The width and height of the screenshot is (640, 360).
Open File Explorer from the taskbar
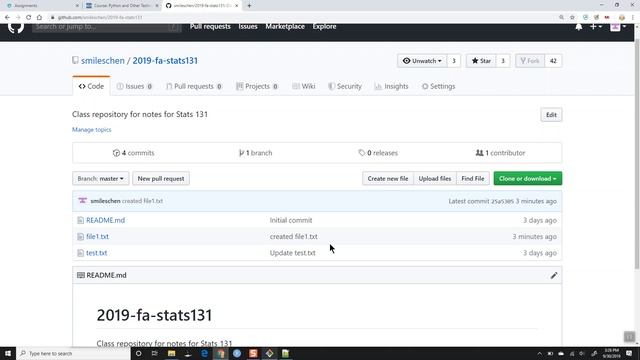(171, 353)
